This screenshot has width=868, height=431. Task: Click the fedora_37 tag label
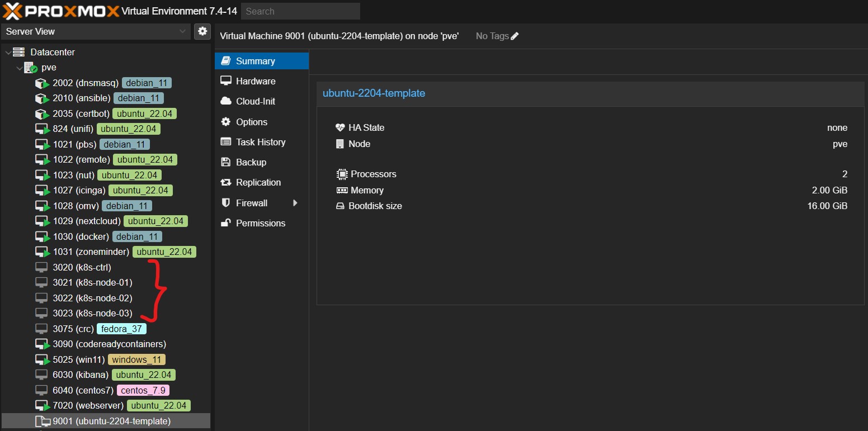click(121, 329)
